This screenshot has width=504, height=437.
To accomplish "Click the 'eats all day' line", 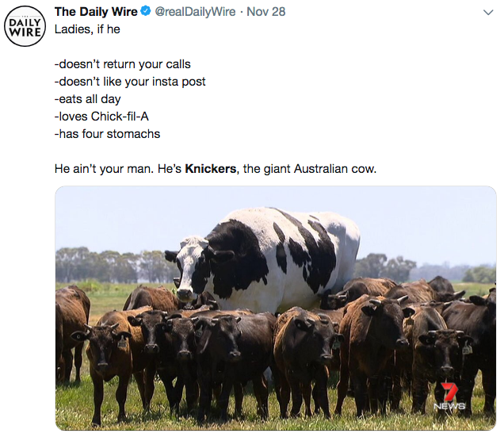I will tap(87, 99).
